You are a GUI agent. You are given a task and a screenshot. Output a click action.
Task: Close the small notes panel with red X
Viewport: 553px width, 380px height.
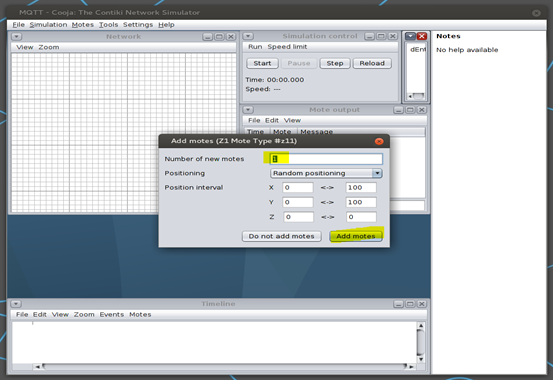[x=421, y=36]
